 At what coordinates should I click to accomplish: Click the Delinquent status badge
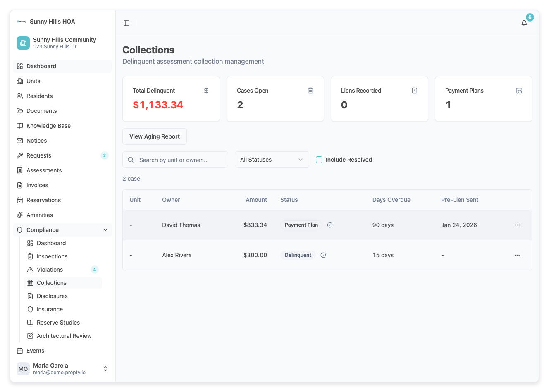pyautogui.click(x=298, y=255)
